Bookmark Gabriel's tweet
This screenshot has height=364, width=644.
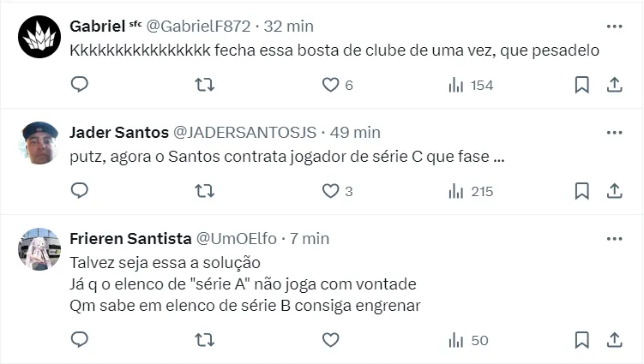581,85
